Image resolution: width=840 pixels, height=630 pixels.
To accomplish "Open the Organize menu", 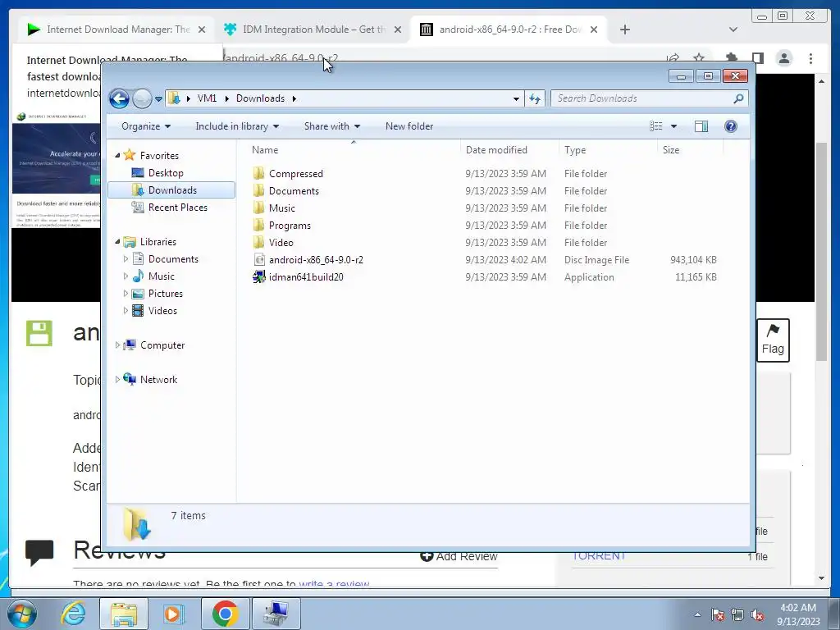I will 146,126.
